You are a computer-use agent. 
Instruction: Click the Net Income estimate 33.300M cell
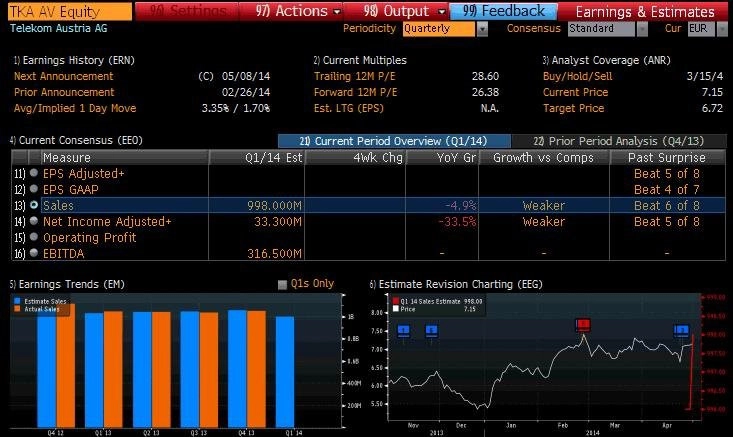click(x=257, y=221)
